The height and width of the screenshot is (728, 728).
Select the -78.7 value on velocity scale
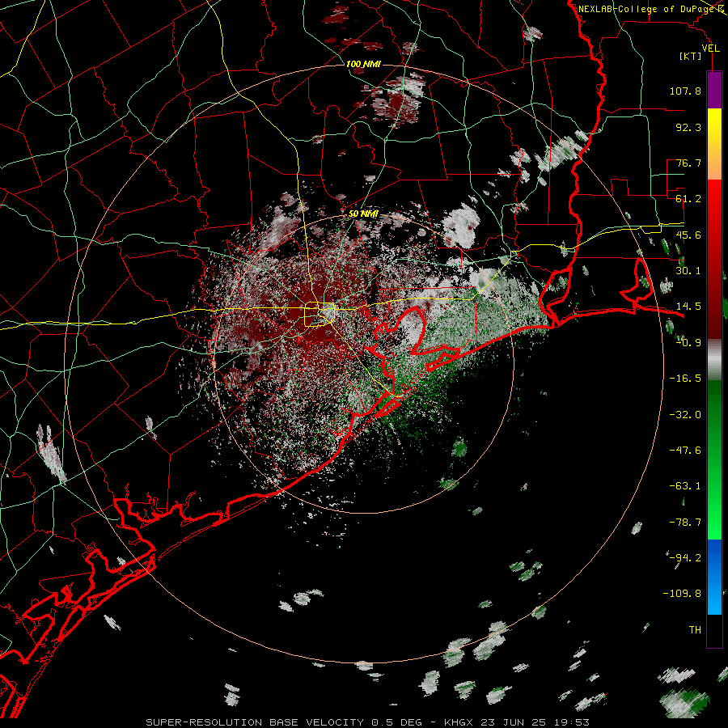point(685,523)
